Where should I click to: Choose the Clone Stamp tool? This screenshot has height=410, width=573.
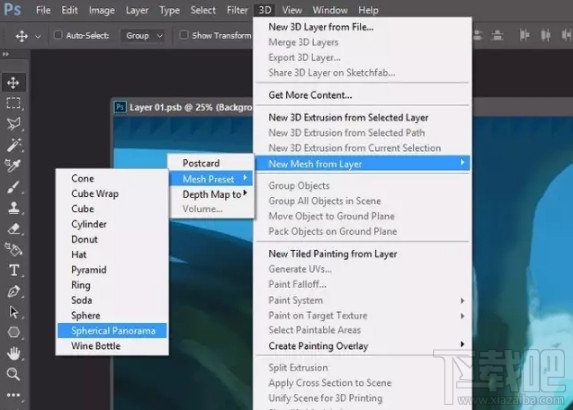click(14, 208)
